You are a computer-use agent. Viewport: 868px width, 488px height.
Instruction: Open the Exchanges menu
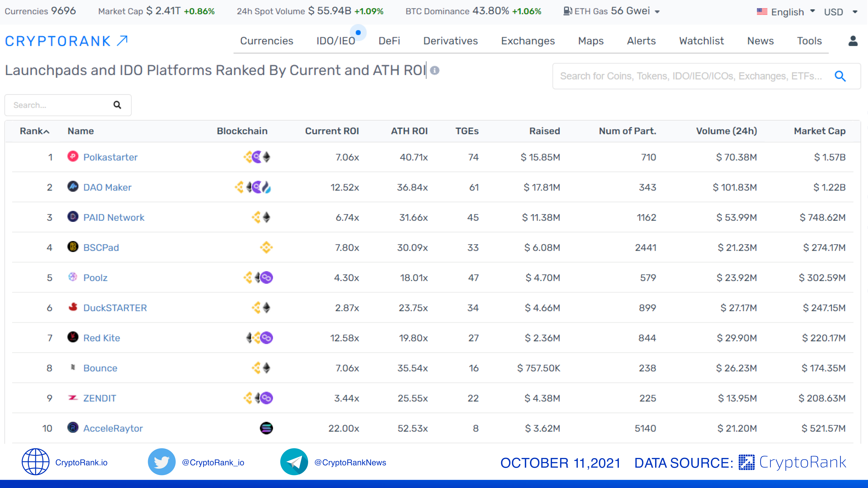pyautogui.click(x=528, y=41)
